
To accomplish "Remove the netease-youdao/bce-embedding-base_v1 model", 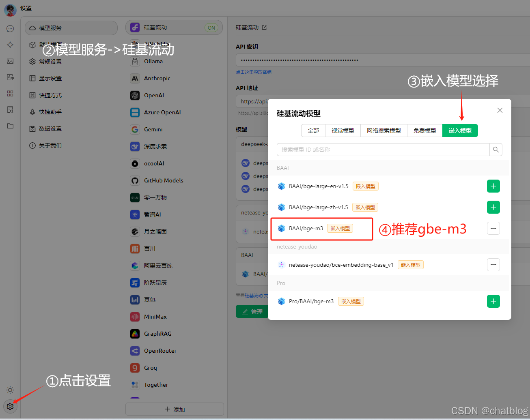I will (493, 265).
